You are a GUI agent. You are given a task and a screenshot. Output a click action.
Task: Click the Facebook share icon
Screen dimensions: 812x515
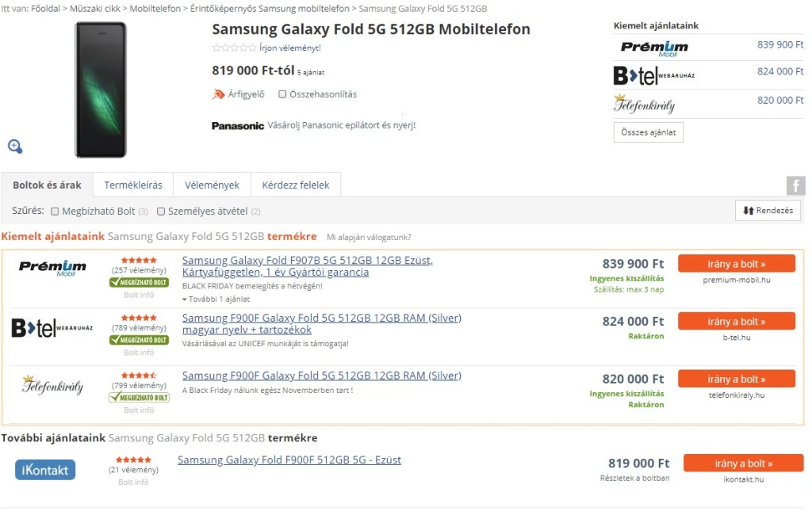point(795,186)
